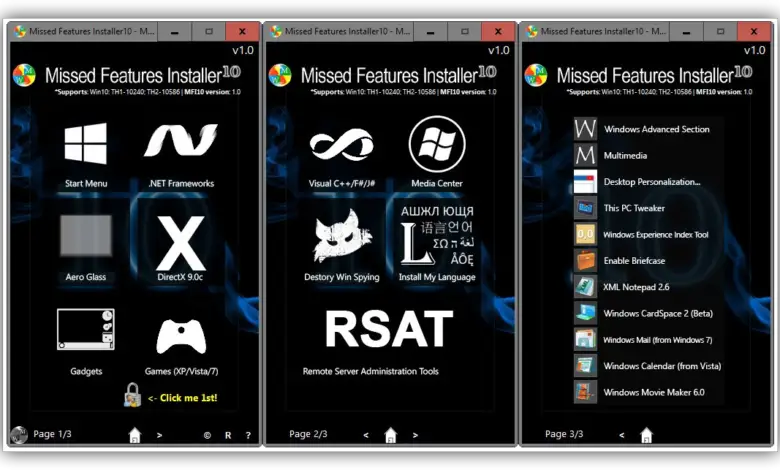
Task: Select the 'XML Notepad 2.6' label
Action: [x=636, y=287]
